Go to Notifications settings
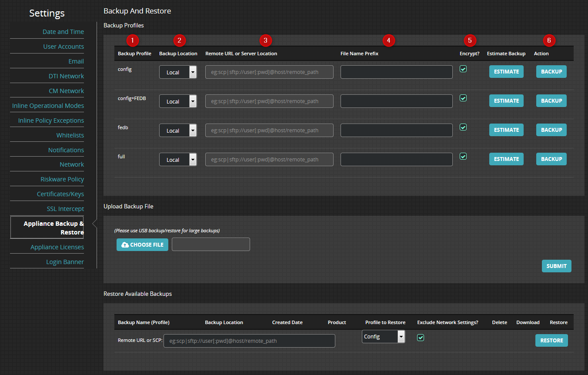This screenshot has height=375, width=588. (x=66, y=150)
